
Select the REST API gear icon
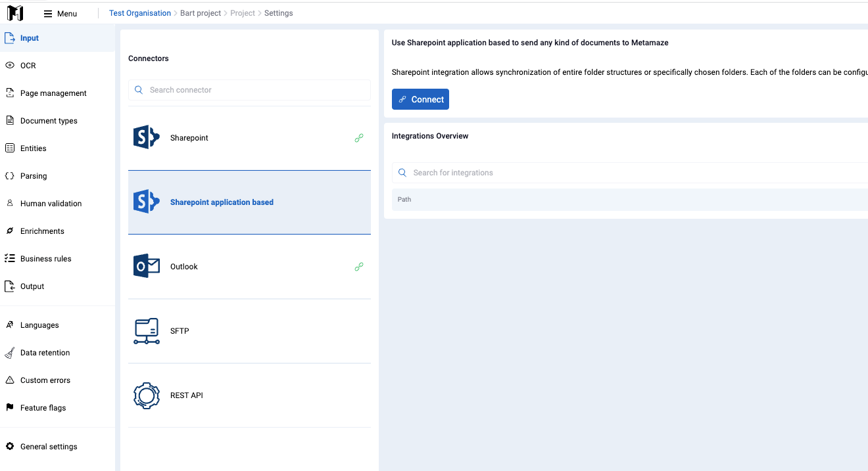tap(147, 395)
